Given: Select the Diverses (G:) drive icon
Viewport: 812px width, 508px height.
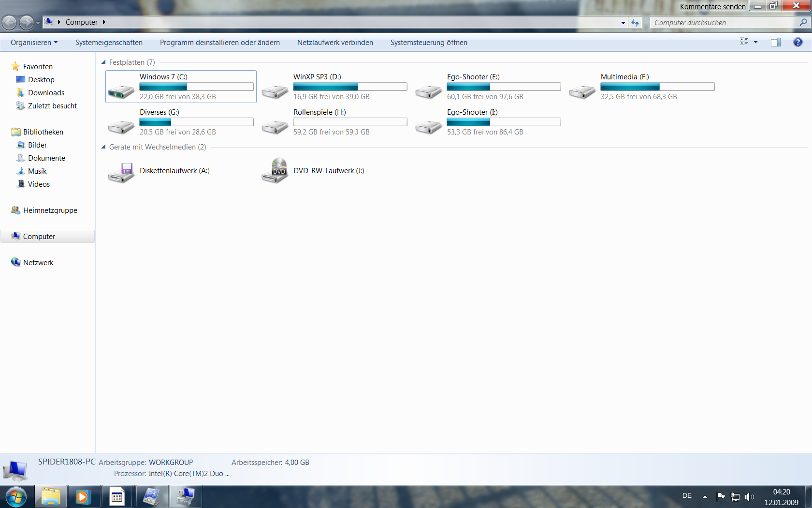Looking at the screenshot, I should pos(121,127).
